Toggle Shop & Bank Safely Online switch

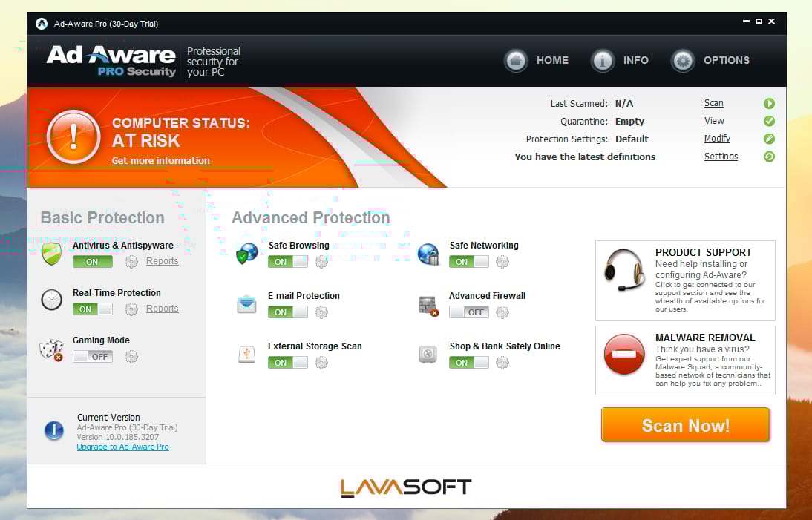point(468,363)
